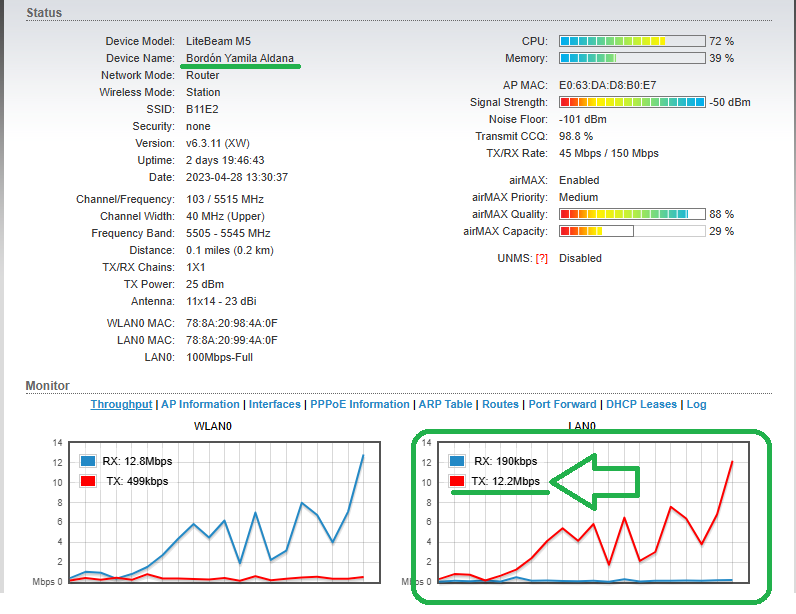Switch to the Interfaces monitor view
Screen dimensions: 796x614
(x=274, y=404)
